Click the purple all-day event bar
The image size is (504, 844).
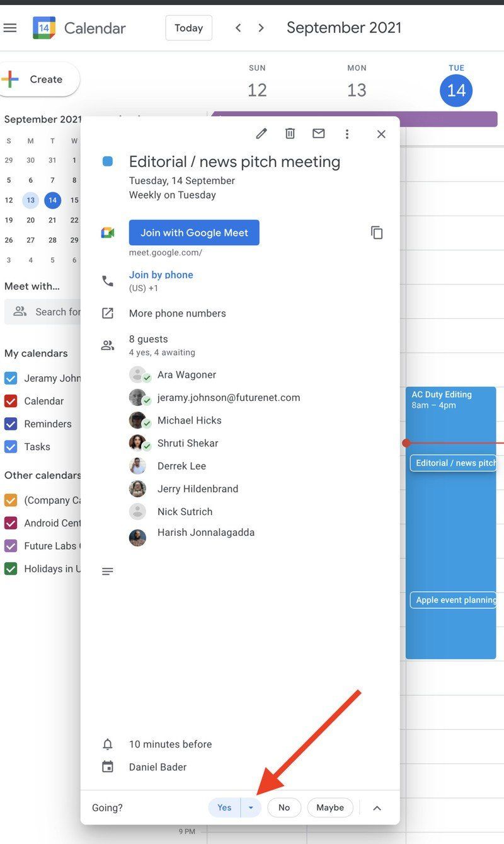[355, 119]
